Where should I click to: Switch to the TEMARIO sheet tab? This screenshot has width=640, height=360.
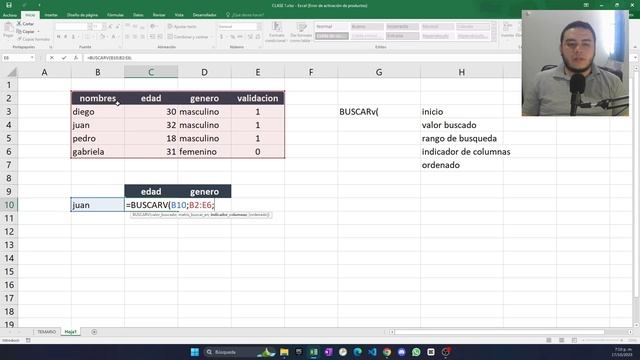point(47,332)
